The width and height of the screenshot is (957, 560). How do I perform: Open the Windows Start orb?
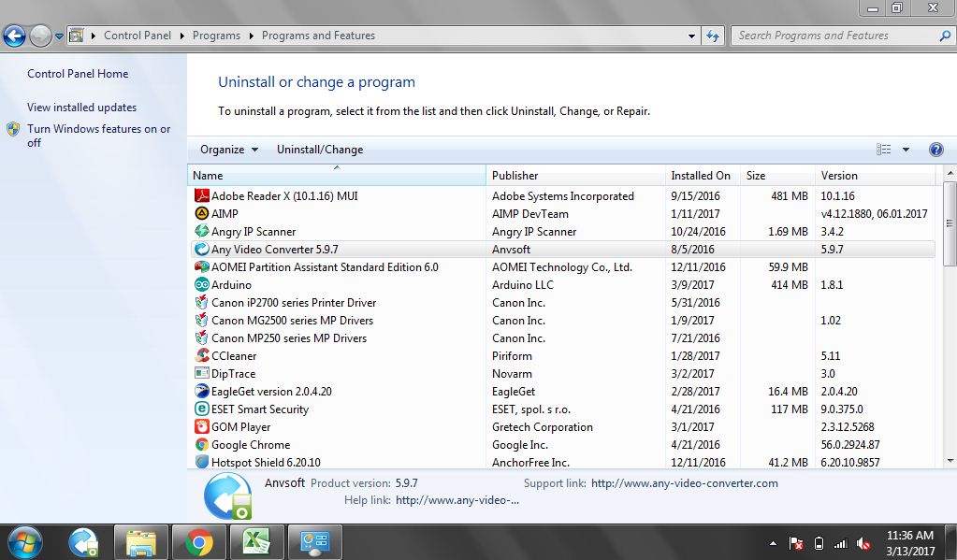pos(24,541)
